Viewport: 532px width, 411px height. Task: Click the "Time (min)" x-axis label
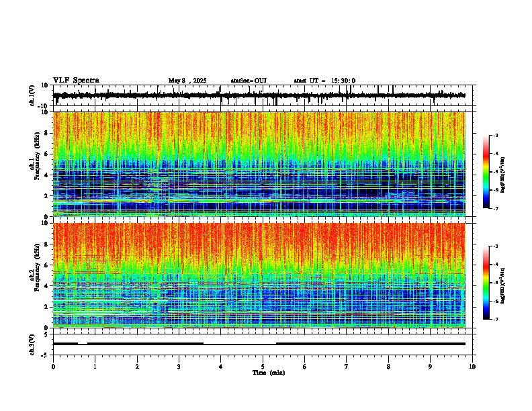click(x=269, y=373)
